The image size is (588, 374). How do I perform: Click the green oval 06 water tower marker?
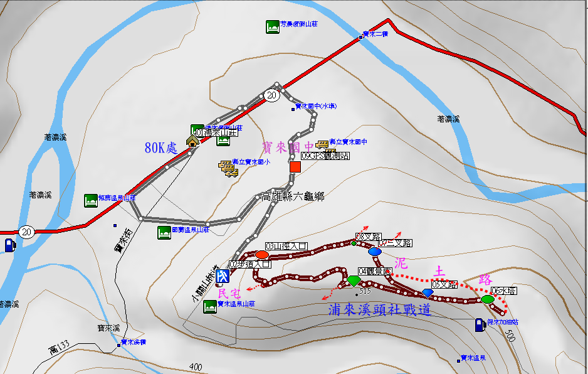pos(488,299)
